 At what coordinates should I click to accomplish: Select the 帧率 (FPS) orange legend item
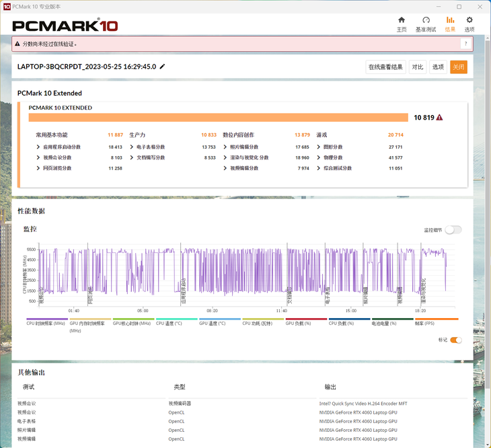[437, 322]
